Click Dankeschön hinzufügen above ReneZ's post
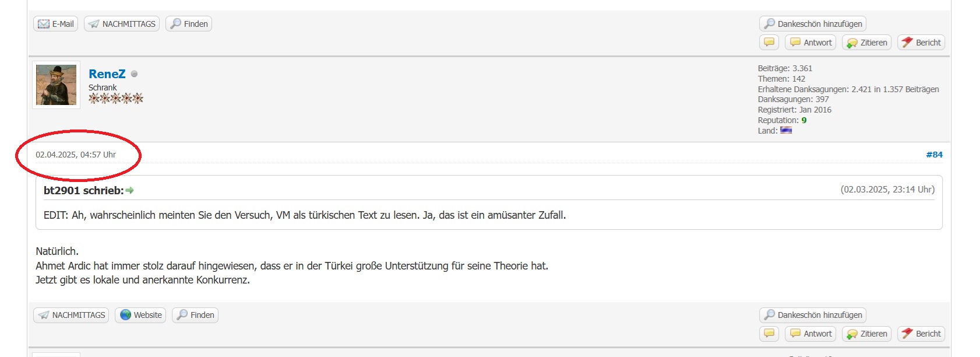This screenshot has height=357, width=980. [x=813, y=24]
